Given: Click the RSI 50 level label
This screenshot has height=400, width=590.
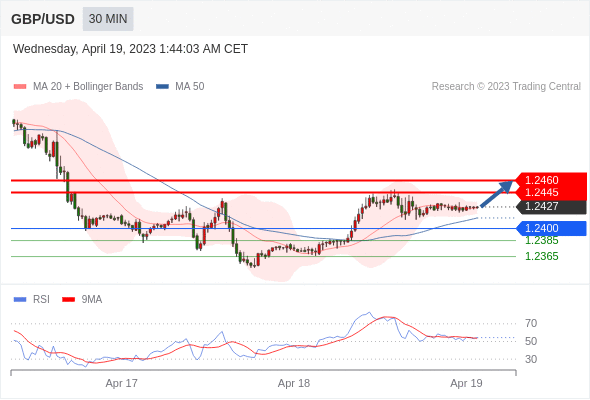Looking at the screenshot, I should pyautogui.click(x=531, y=341).
